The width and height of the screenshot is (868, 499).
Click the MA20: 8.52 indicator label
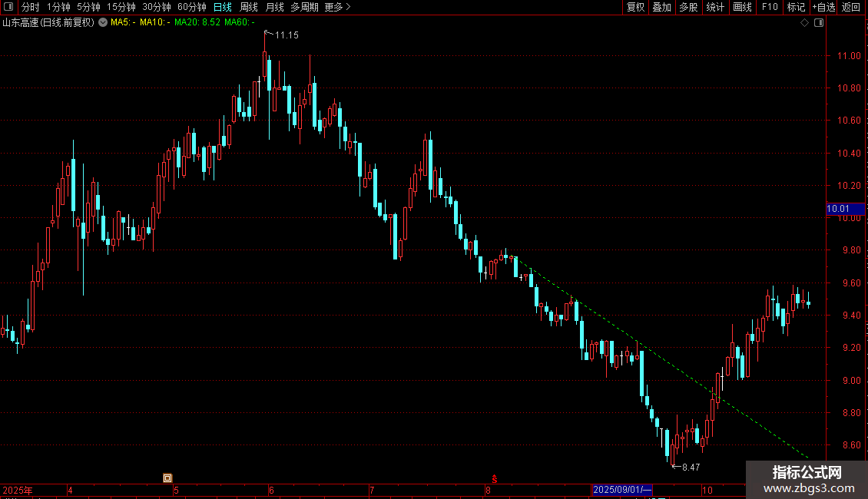pos(197,22)
